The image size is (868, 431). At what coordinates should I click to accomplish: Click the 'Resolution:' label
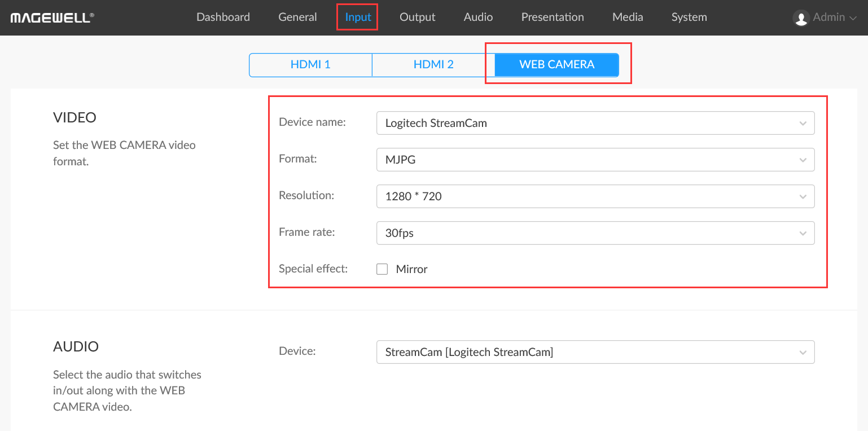306,195
